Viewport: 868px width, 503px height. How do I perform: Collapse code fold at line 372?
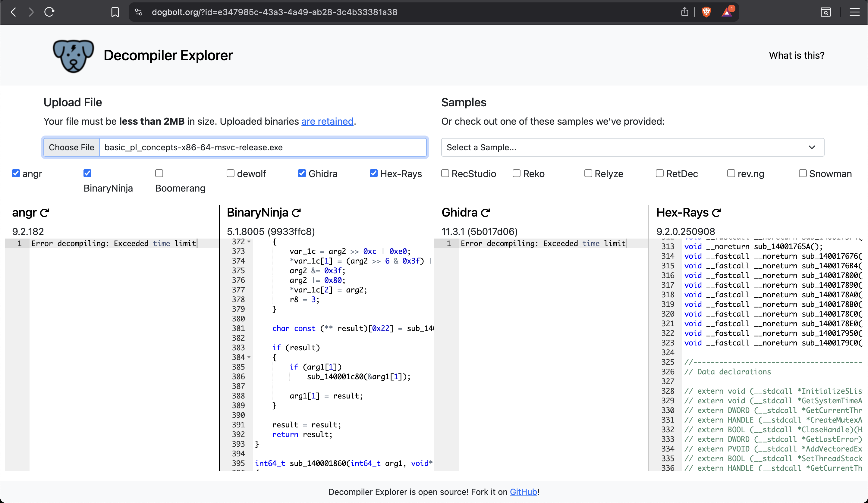tap(249, 242)
